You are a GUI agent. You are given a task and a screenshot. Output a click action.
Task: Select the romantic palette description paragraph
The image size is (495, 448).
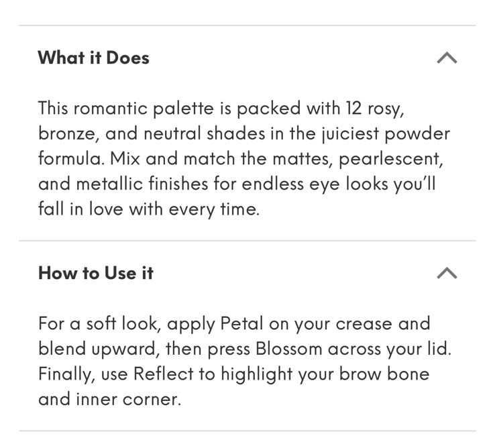point(244,158)
